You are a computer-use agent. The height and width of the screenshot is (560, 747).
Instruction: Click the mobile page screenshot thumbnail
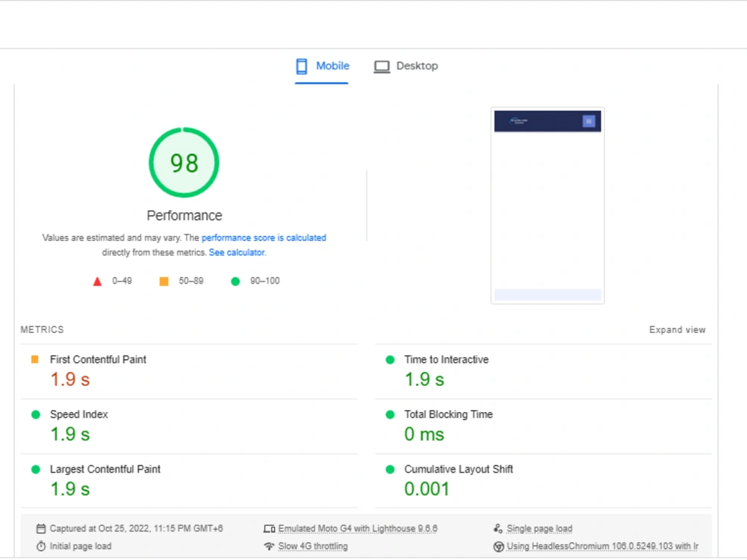(x=548, y=205)
